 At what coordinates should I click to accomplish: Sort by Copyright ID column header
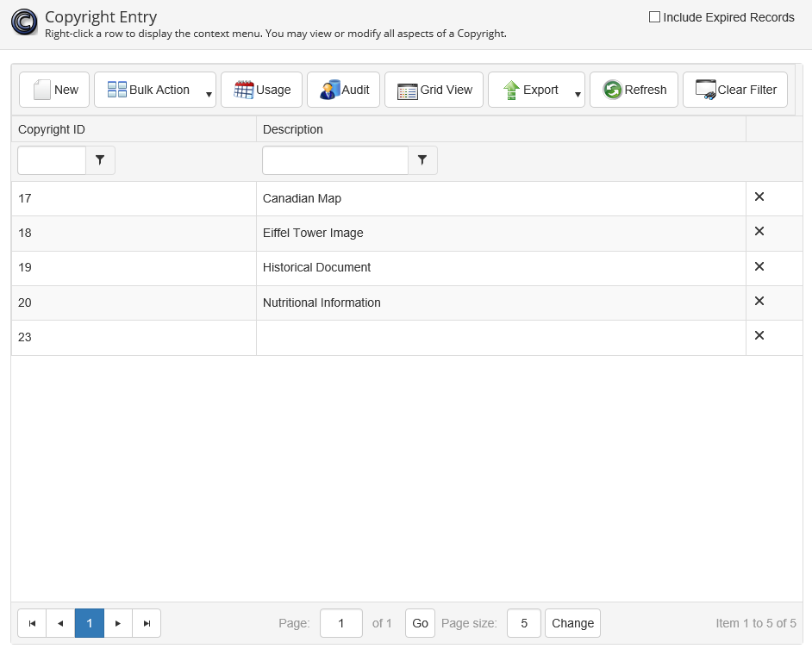point(52,129)
